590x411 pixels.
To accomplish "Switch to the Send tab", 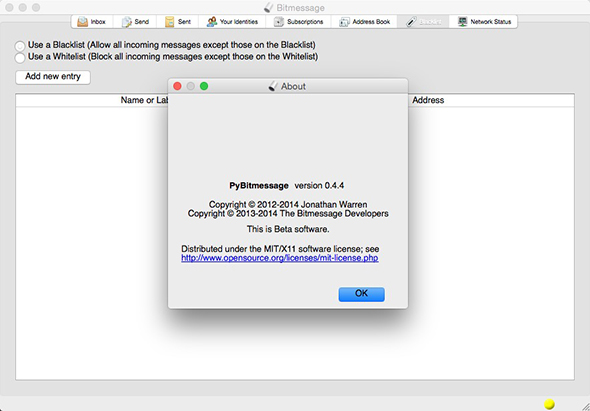I will (135, 22).
